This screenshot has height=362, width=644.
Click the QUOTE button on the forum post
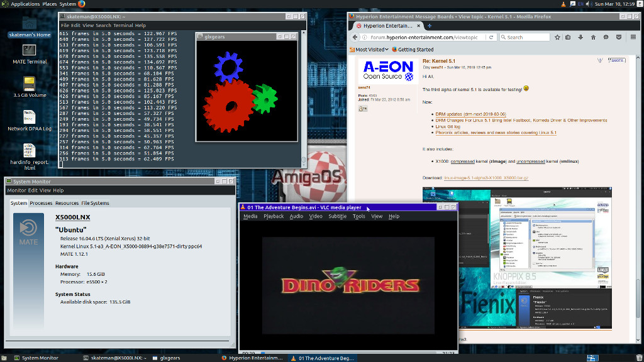[616, 60]
